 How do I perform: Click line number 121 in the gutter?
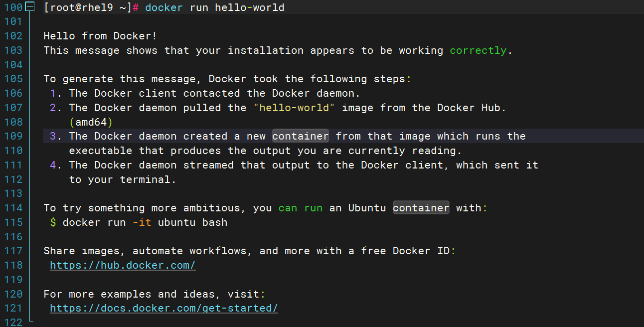click(x=13, y=308)
